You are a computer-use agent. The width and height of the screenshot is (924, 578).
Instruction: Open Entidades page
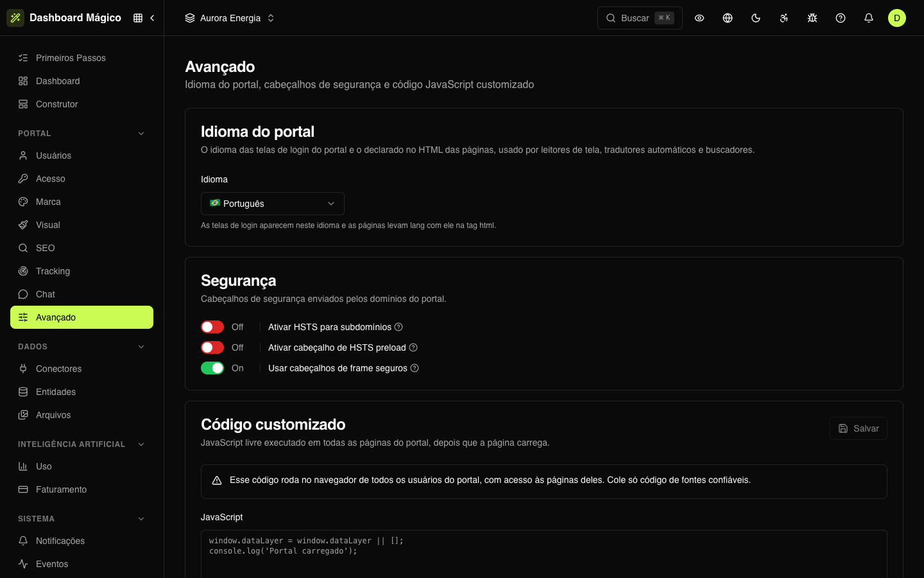point(81,392)
